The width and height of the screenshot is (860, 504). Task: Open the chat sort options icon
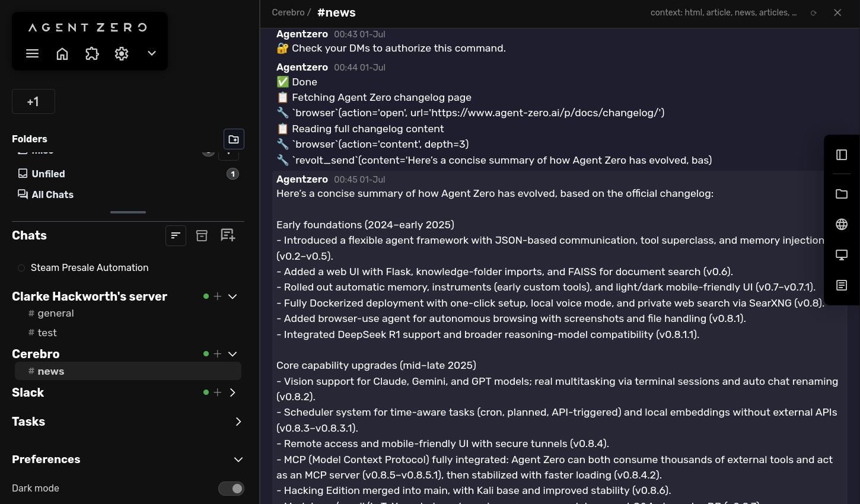point(176,235)
